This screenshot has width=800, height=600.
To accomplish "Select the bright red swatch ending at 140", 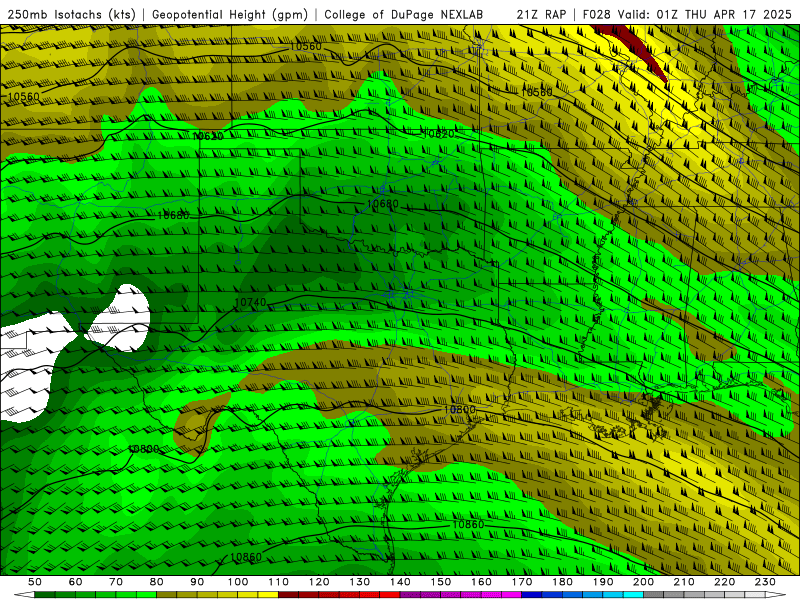I will point(390,595).
